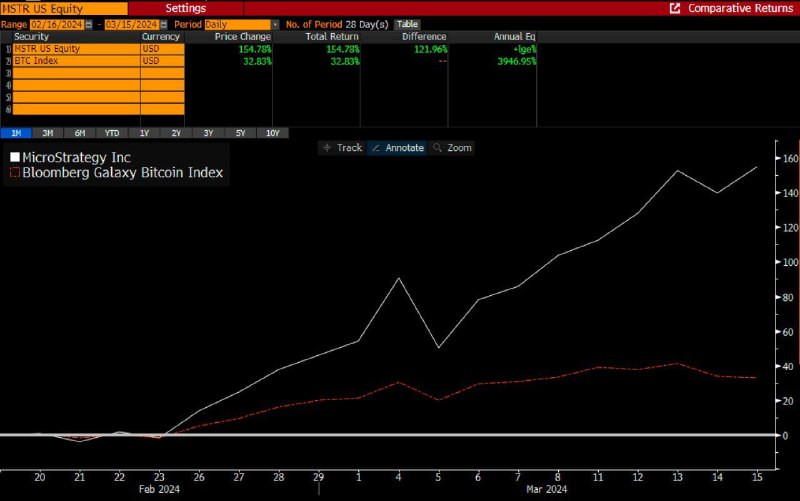800x501 pixels.
Task: Click the empty security field in row 5
Action: (76, 97)
